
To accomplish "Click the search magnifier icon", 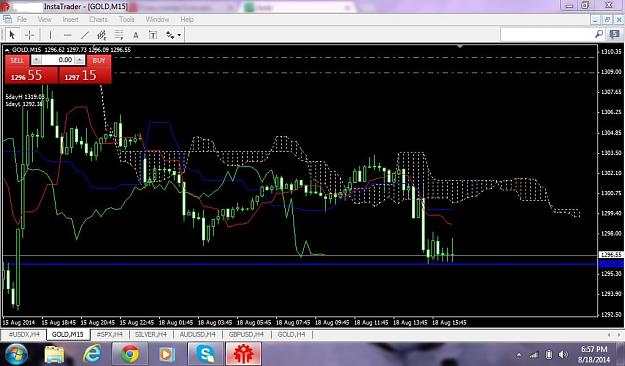I will coord(599,34).
